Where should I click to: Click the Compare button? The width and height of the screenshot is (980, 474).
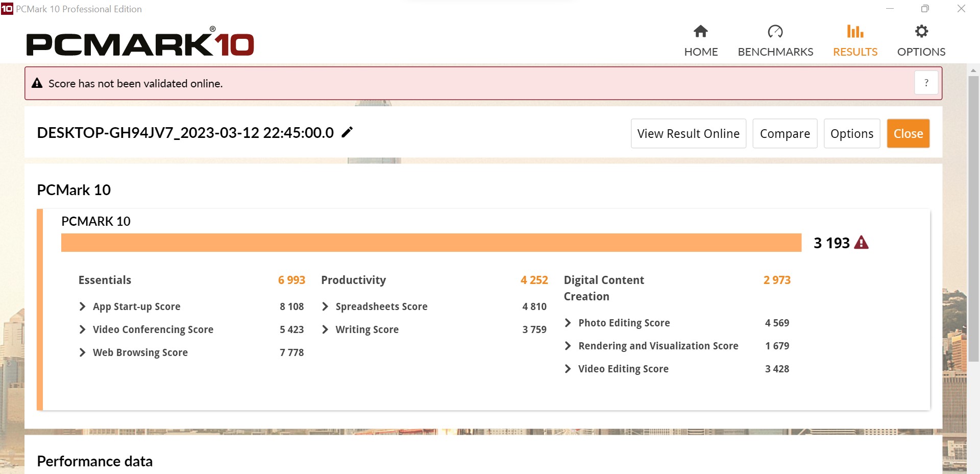click(785, 133)
